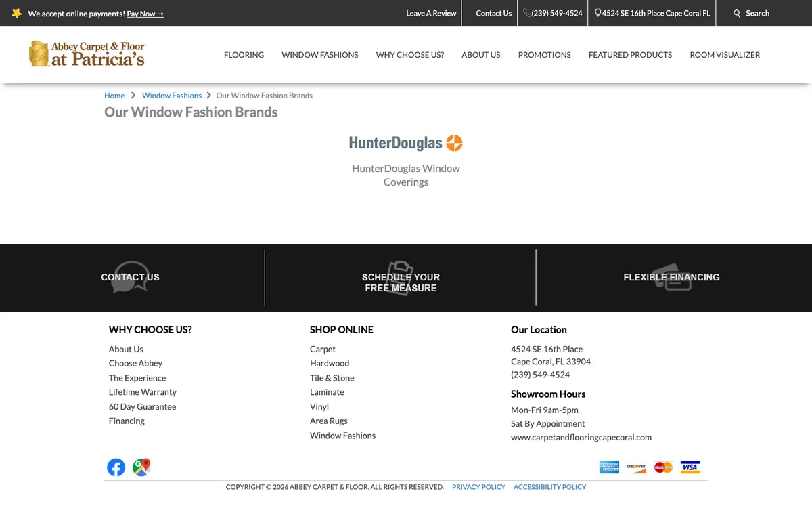Click Lifetime Warranty in footer

143,392
